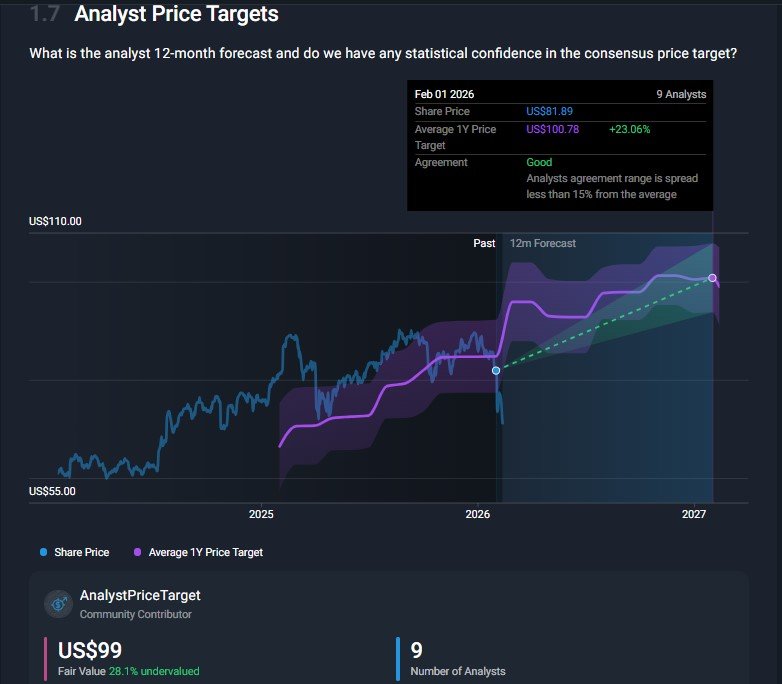The height and width of the screenshot is (684, 782).
Task: Click the US$99 fair value figure
Action: tap(90, 651)
